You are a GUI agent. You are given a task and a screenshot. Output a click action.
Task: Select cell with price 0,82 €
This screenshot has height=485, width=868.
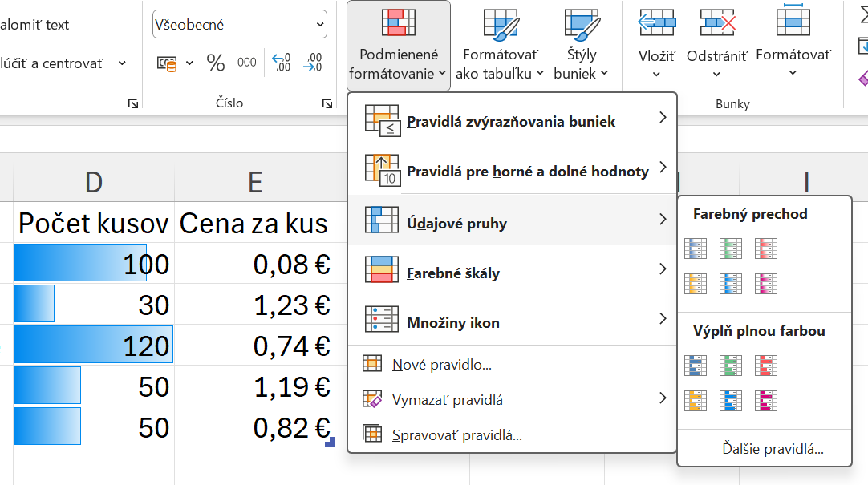254,427
